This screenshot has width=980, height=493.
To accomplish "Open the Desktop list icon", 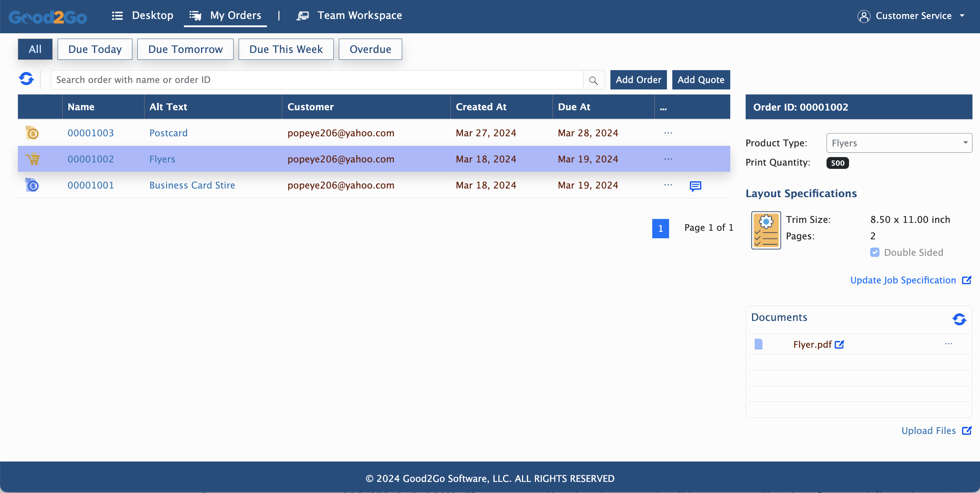I will [117, 16].
